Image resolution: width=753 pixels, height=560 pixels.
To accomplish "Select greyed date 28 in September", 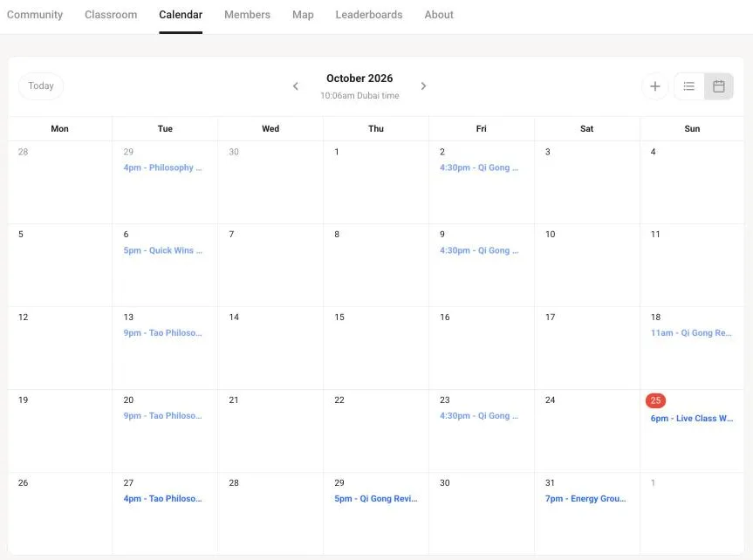I will pos(23,152).
